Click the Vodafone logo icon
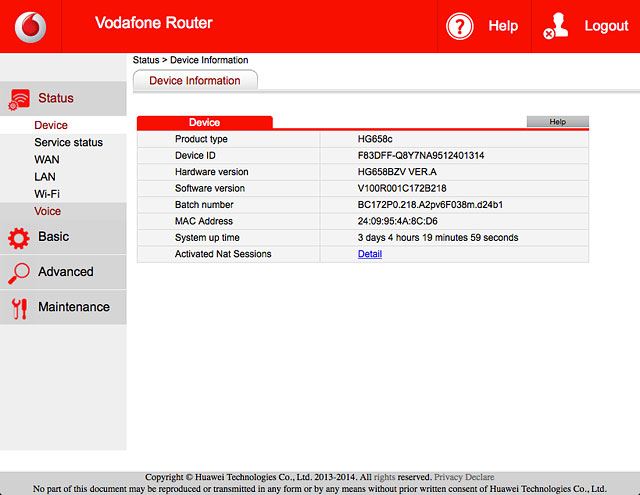Screen dimensions: 640x495 (31, 27)
